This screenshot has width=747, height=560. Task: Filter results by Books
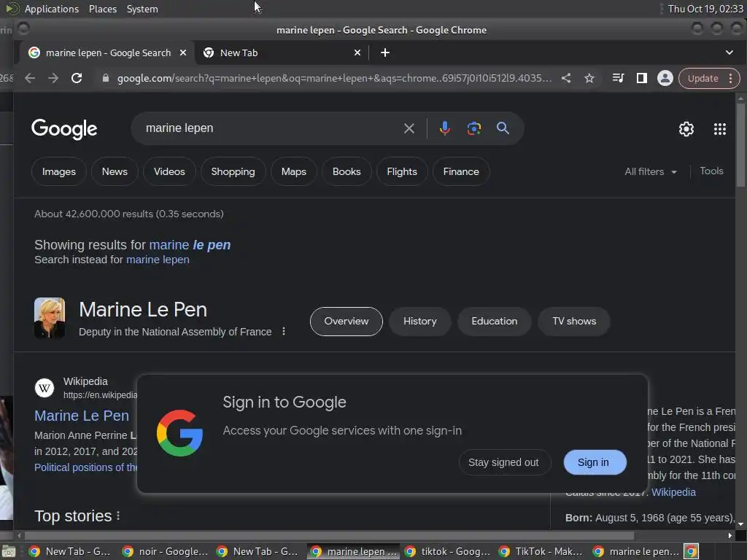click(347, 171)
